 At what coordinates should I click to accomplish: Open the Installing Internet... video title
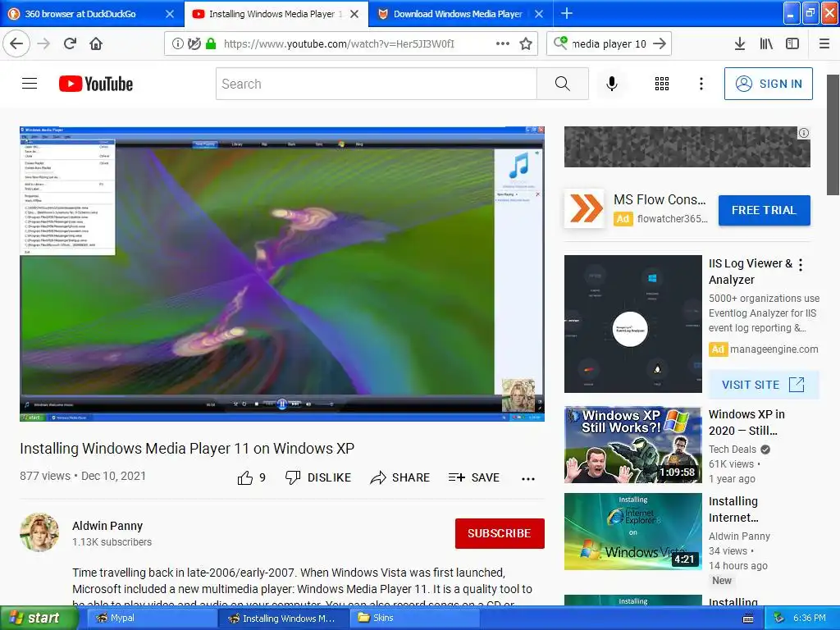click(733, 509)
